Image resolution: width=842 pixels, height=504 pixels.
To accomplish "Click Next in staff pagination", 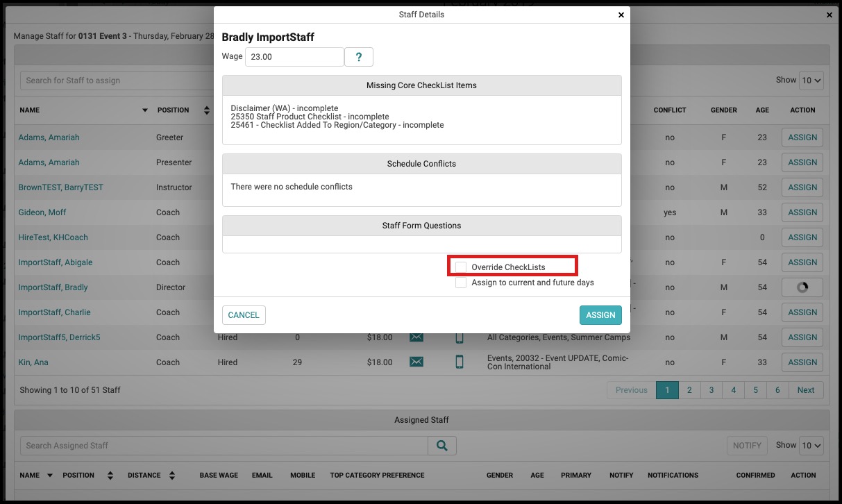I will (x=806, y=390).
